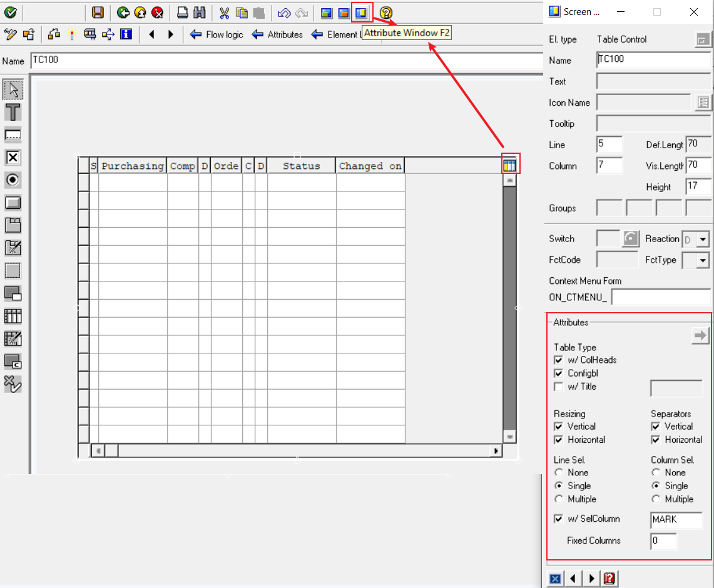Select the Checkbox element tool
This screenshot has height=588, width=714.
tap(13, 158)
